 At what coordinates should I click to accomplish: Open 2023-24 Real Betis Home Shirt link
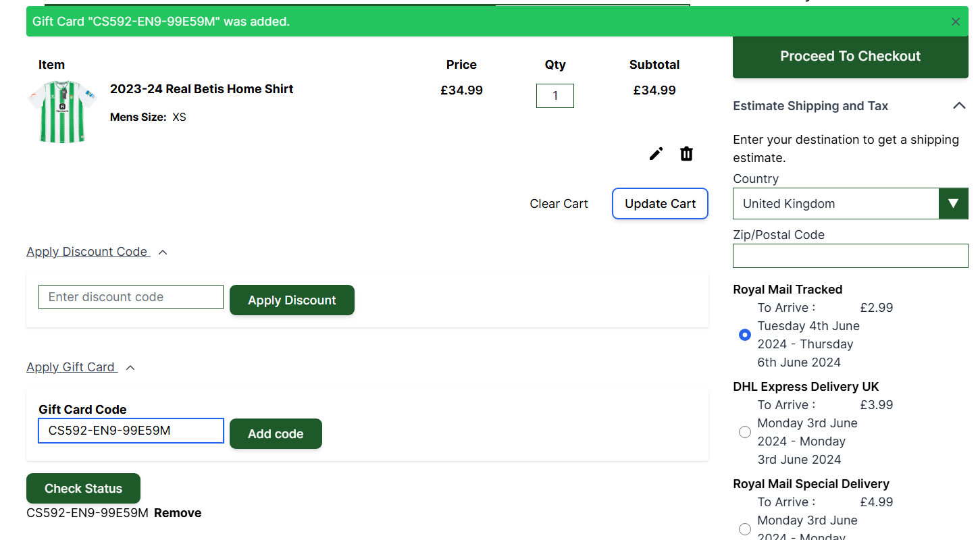pyautogui.click(x=201, y=89)
